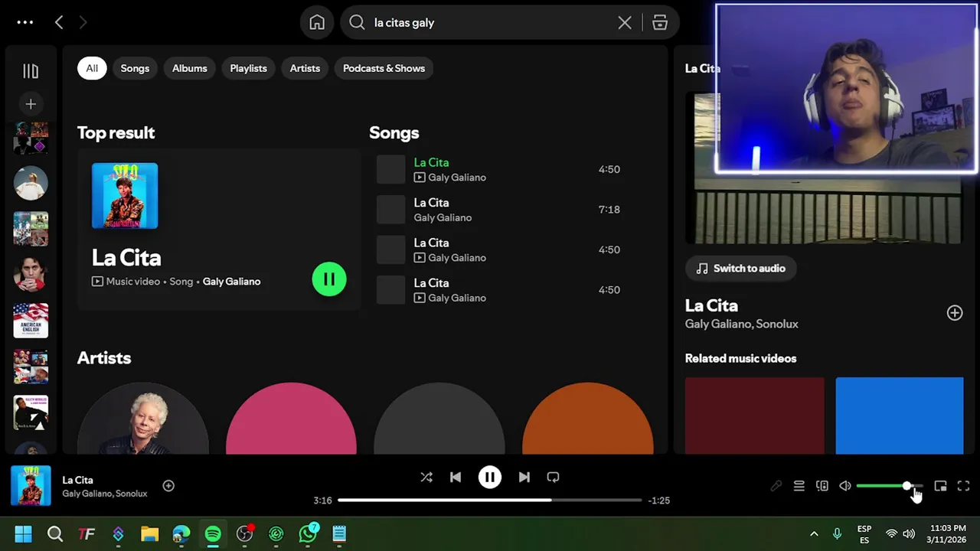Create a playlist with plus icon
This screenshot has height=551, width=980.
31,104
